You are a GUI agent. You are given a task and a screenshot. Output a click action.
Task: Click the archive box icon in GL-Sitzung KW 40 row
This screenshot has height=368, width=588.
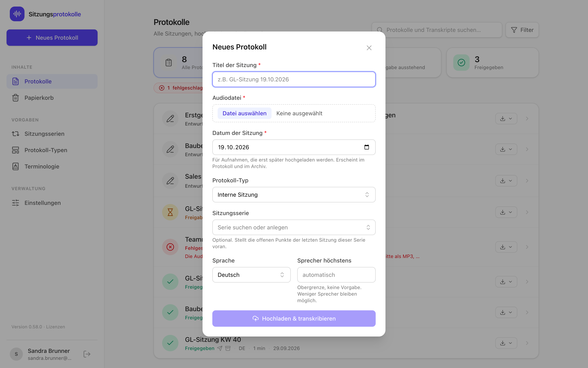click(228, 348)
